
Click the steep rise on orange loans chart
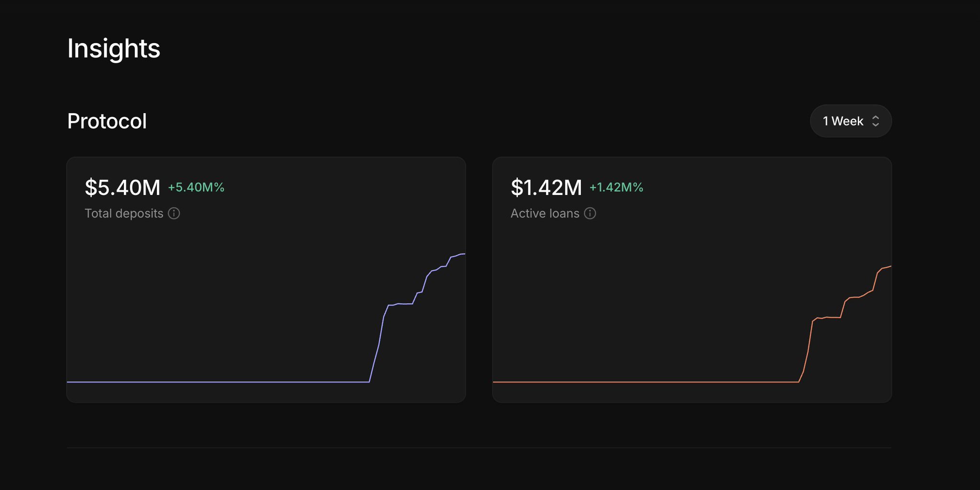coord(808,350)
